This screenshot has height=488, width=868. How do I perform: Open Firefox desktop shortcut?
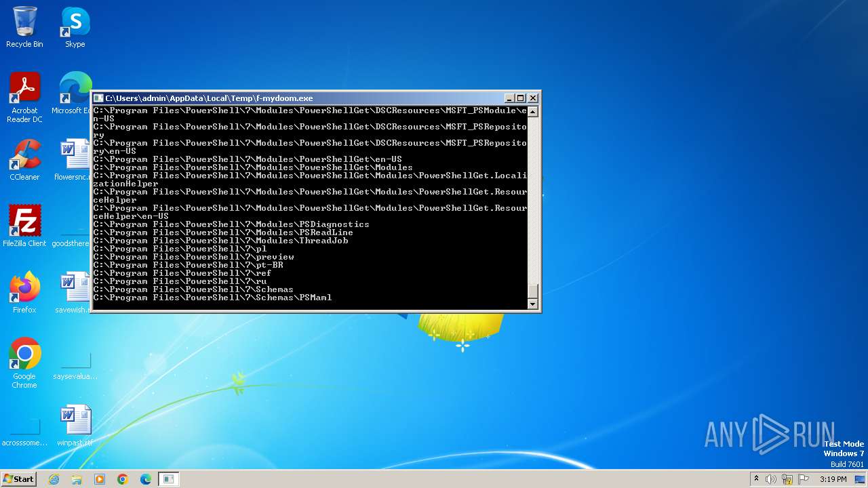pyautogui.click(x=24, y=293)
